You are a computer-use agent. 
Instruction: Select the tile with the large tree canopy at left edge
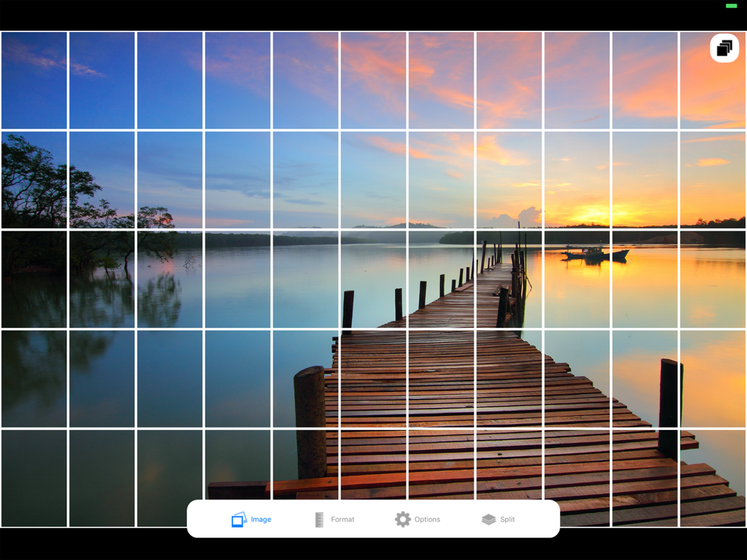(34, 179)
